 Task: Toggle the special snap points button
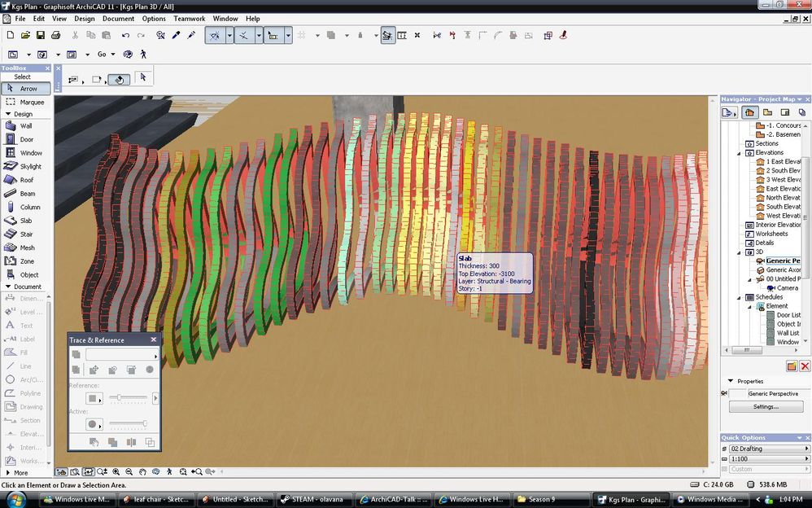244,35
